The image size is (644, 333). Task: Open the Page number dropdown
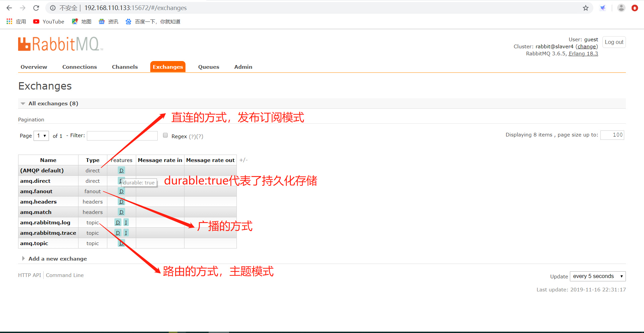41,135
